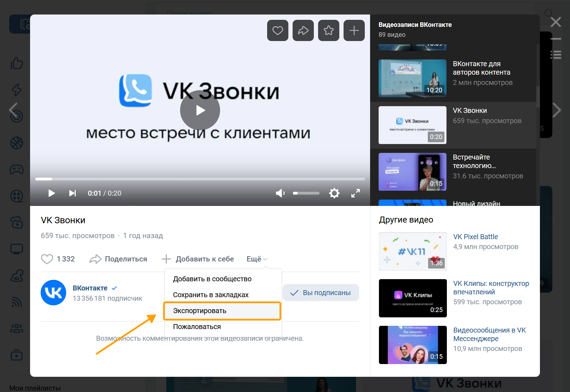
Task: Choose Экспортировать from the menu
Action: 222,311
